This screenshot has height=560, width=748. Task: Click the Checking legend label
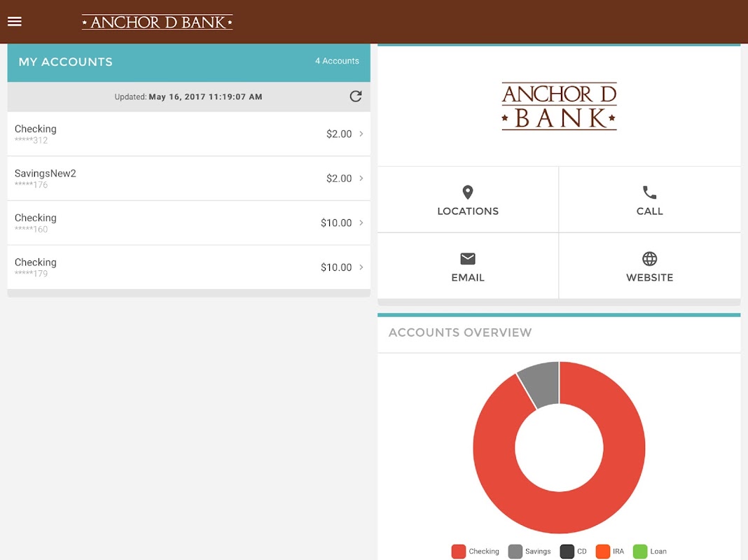[484, 552]
